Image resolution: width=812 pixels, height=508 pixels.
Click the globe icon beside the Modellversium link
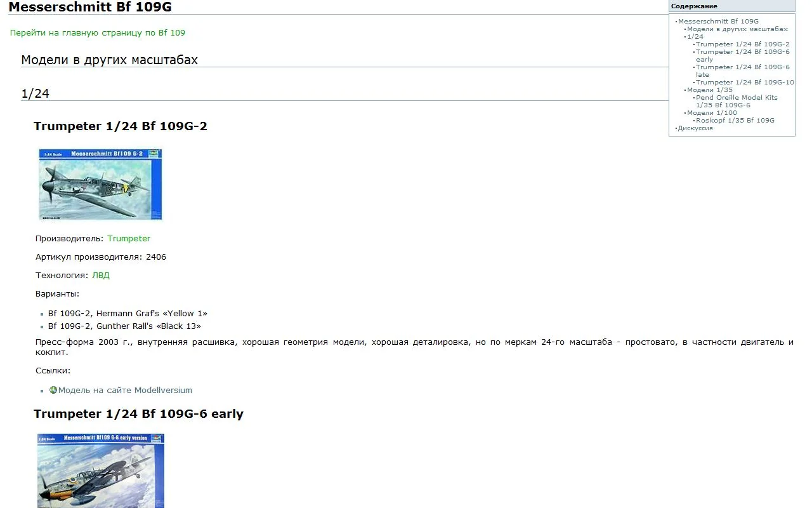(53, 390)
